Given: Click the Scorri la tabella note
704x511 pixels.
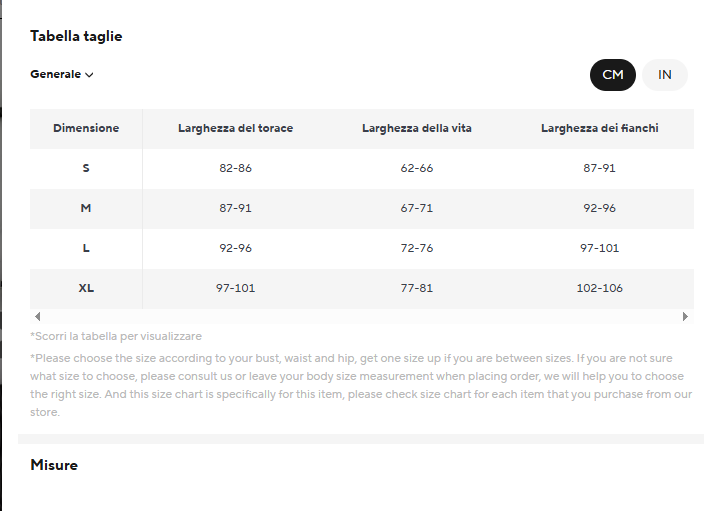Looking at the screenshot, I should [116, 336].
